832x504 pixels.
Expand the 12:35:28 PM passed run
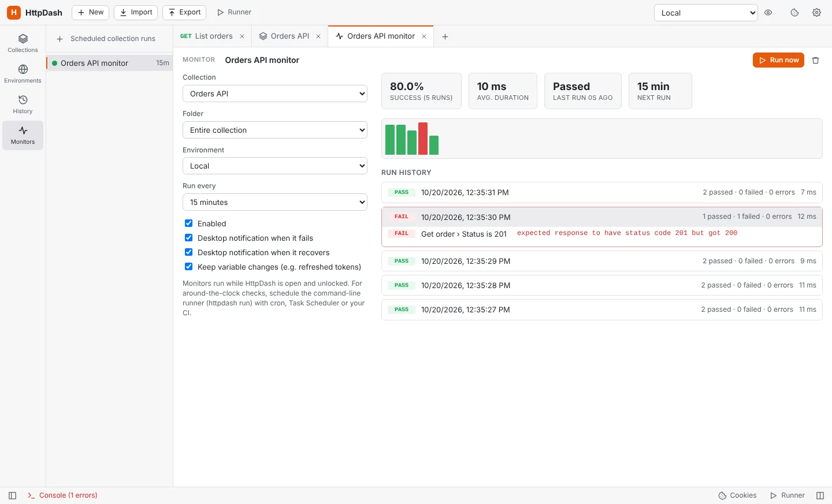(601, 285)
